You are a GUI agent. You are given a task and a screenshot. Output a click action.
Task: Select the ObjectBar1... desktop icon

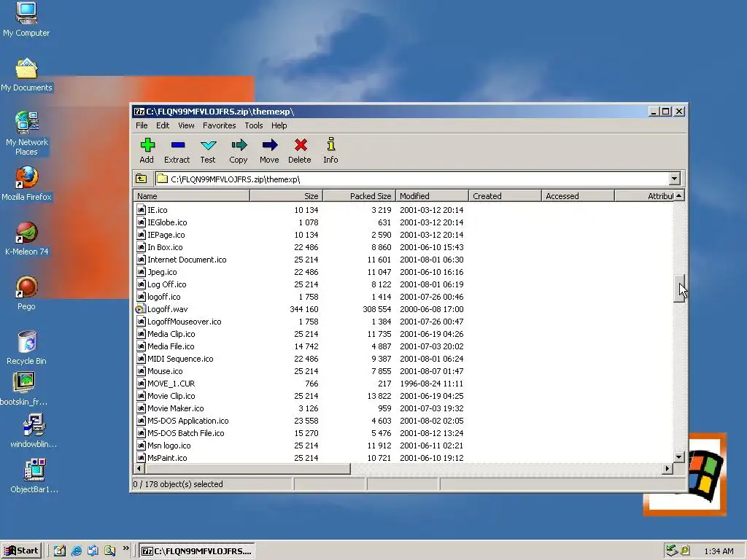tap(34, 470)
